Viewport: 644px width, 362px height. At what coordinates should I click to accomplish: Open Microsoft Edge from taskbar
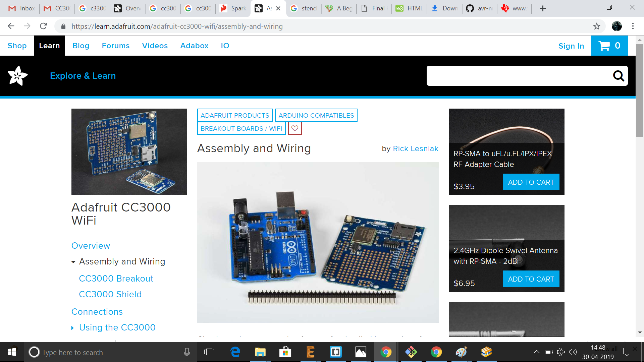point(235,352)
